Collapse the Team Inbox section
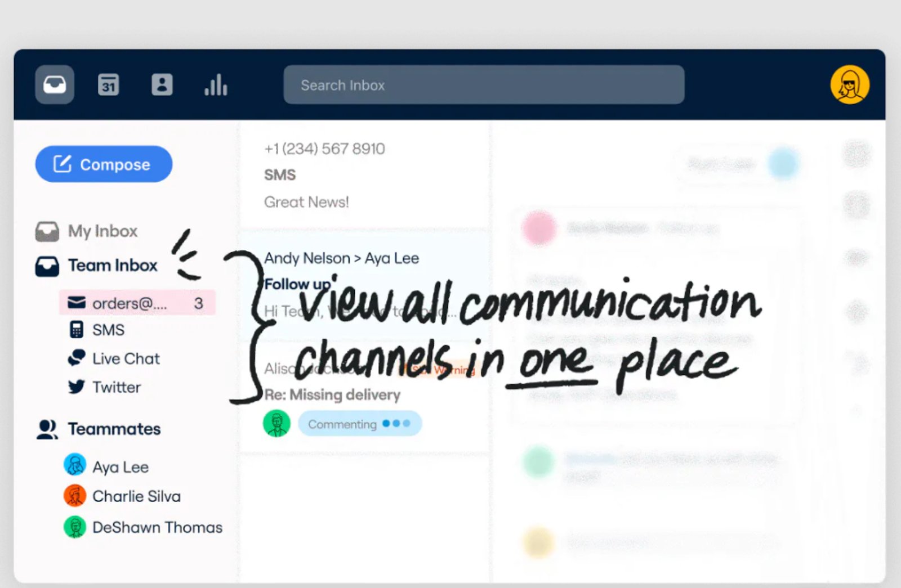This screenshot has width=901, height=588. pyautogui.click(x=113, y=266)
